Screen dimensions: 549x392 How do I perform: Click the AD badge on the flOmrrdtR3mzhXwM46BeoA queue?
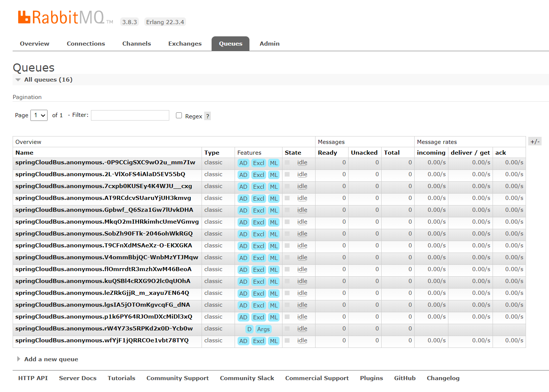point(244,270)
